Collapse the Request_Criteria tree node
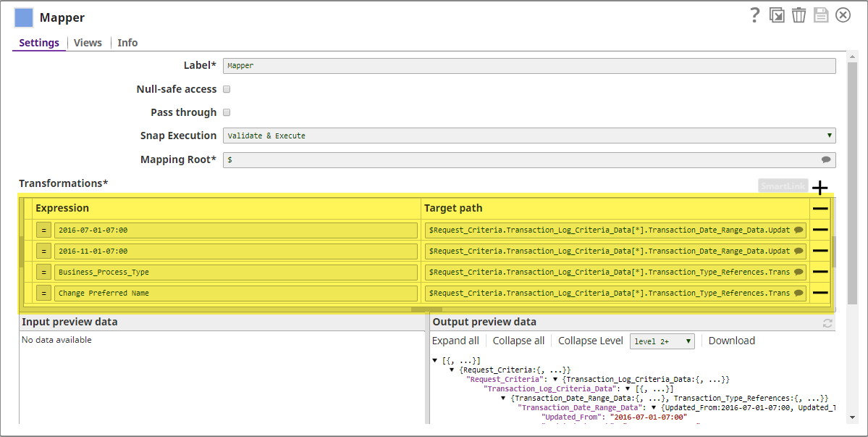868x437 pixels. coord(555,380)
